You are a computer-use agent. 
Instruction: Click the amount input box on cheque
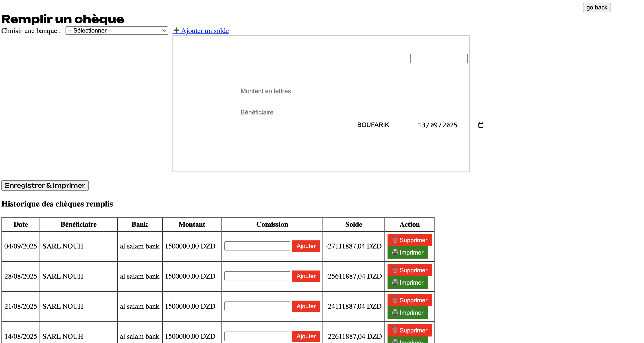(439, 59)
